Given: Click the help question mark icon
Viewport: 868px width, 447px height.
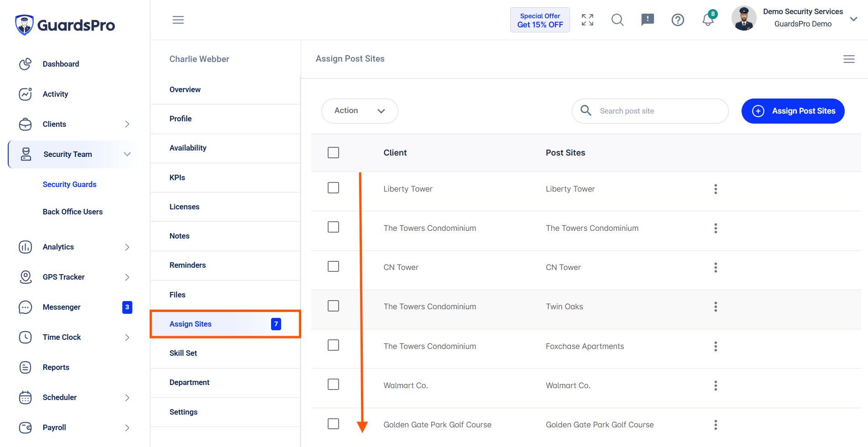Looking at the screenshot, I should coord(678,20).
